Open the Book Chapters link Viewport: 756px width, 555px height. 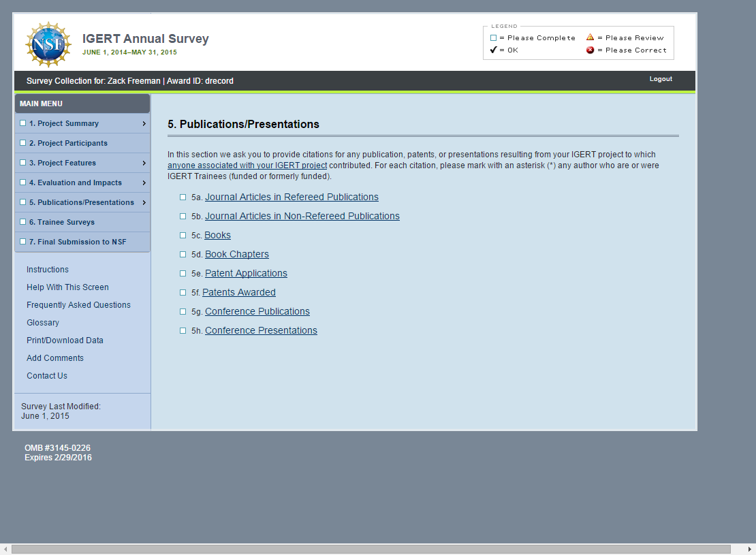[237, 254]
